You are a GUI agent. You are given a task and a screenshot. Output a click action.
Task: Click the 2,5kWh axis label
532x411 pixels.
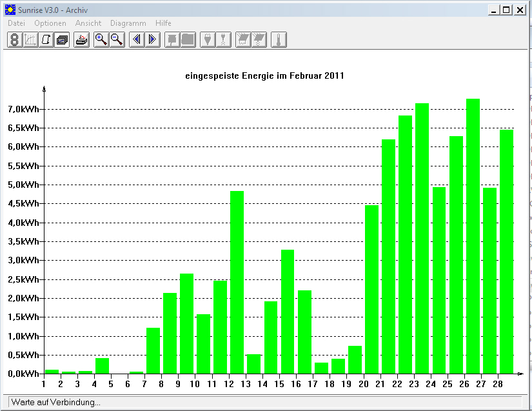[x=23, y=279]
